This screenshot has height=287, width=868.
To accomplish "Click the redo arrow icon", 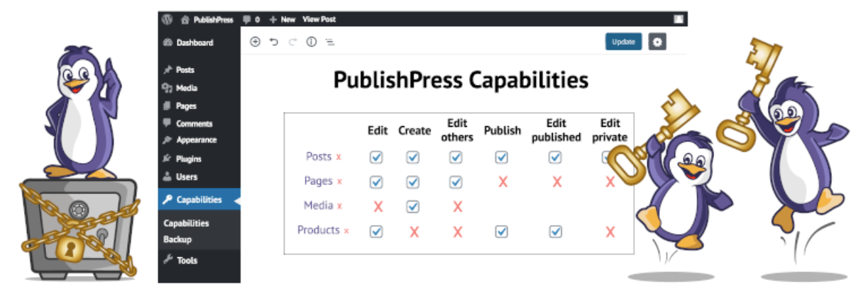I will (x=292, y=43).
